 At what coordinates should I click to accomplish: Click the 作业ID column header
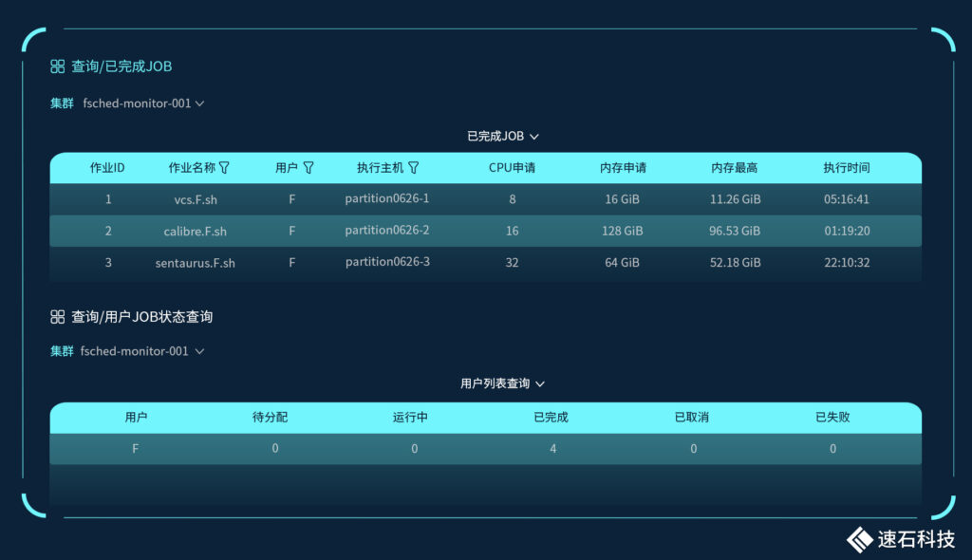(x=107, y=168)
